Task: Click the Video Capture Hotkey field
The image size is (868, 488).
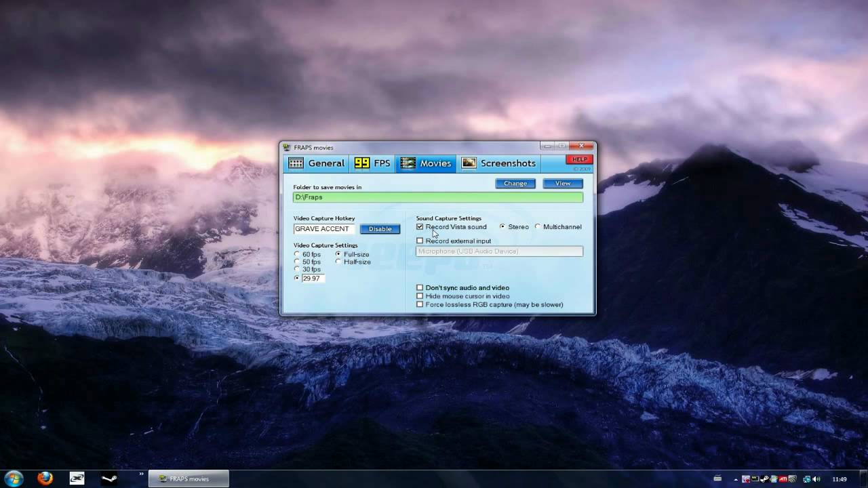Action: point(324,229)
